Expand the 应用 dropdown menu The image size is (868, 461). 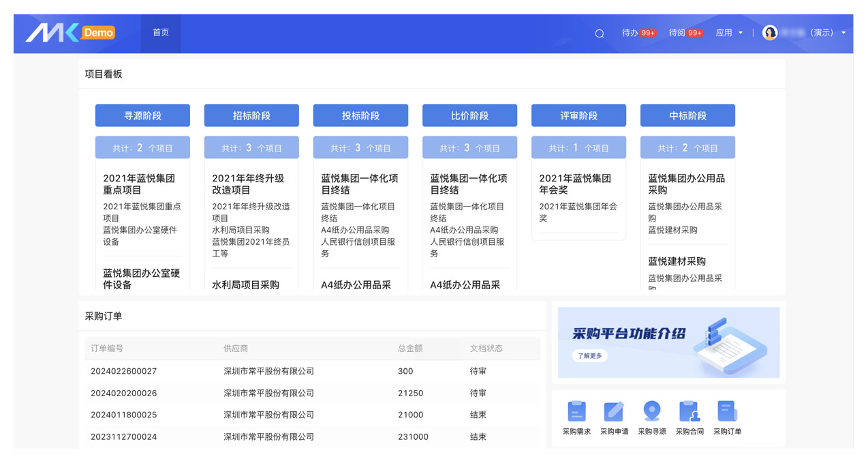point(729,33)
